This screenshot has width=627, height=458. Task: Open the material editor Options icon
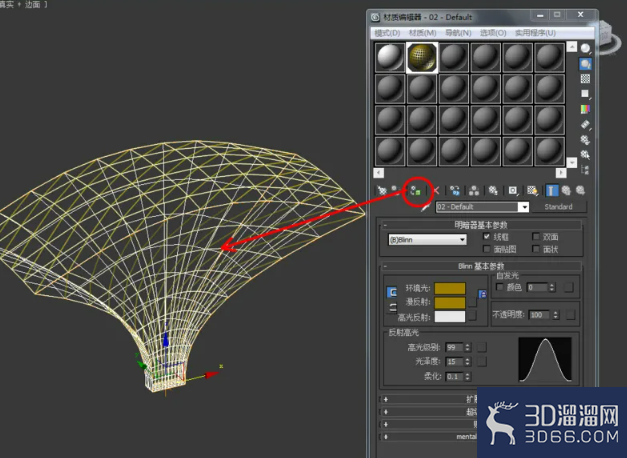(585, 140)
